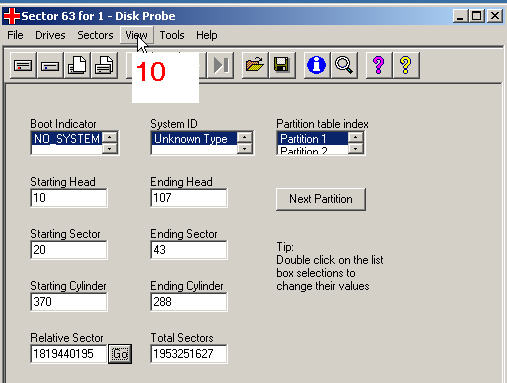
Task: Click the Ending Head field showing 107
Action: click(189, 198)
